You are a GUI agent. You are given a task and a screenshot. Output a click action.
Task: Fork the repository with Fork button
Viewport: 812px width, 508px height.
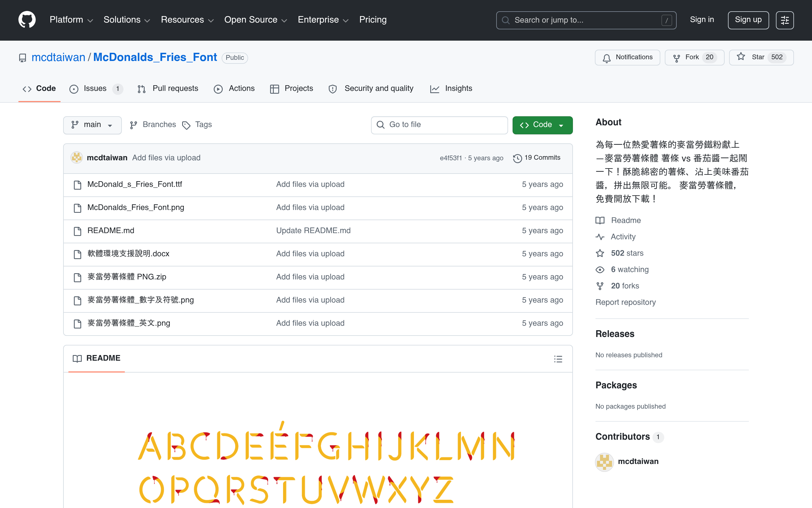[694, 58]
